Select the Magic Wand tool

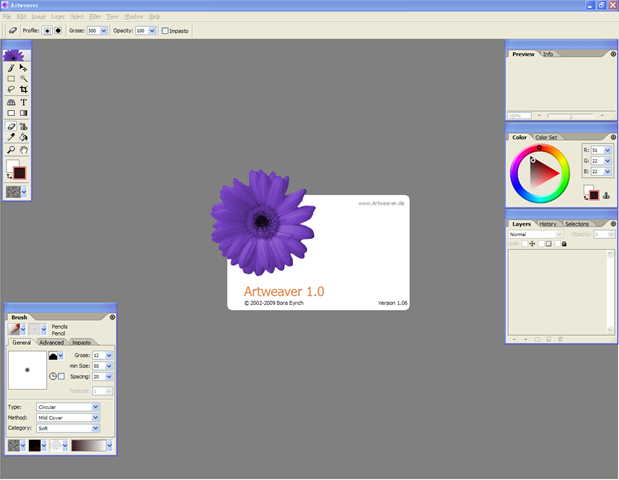pos(24,79)
